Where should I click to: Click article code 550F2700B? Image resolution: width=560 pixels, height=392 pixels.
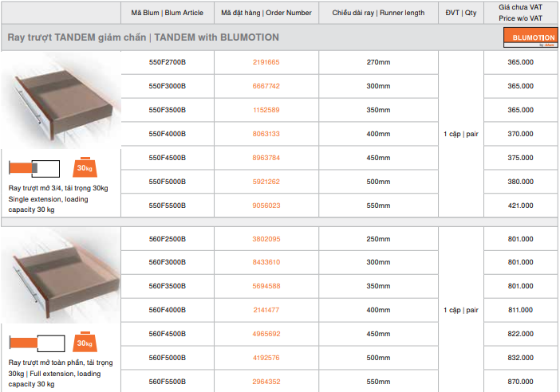pos(168,62)
